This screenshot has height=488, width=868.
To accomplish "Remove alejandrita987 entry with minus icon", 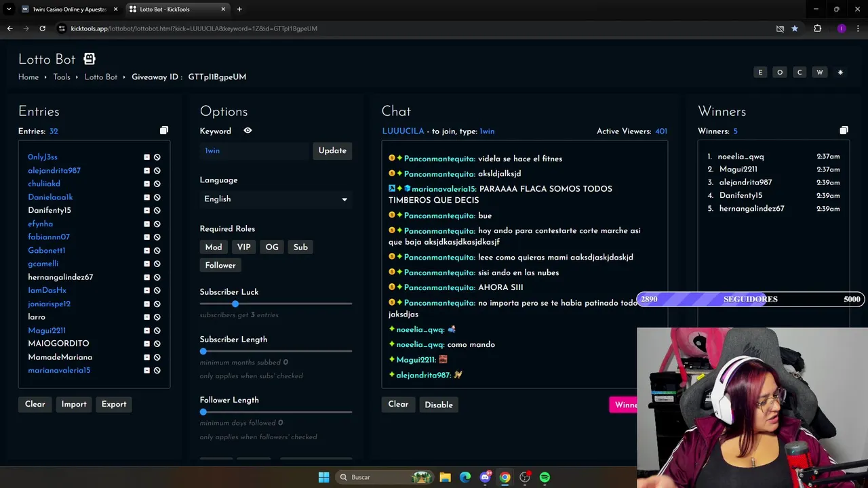I will (x=146, y=171).
